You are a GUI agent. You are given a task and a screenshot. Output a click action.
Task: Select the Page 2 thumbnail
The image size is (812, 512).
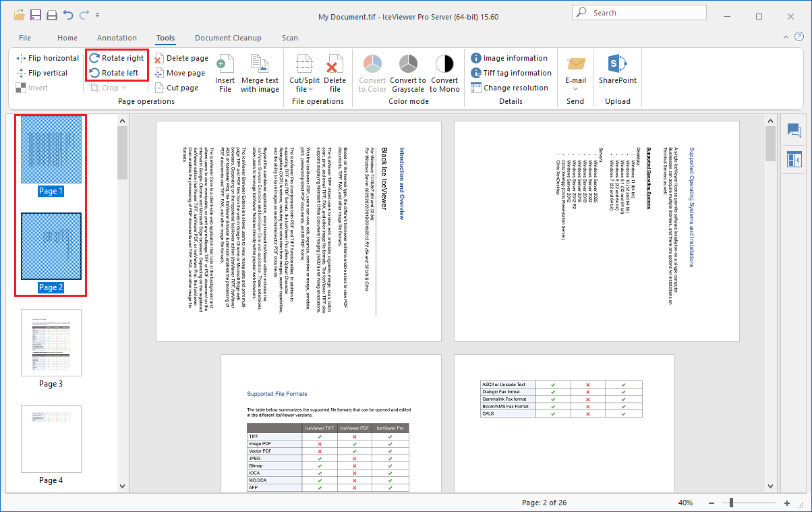click(x=51, y=246)
